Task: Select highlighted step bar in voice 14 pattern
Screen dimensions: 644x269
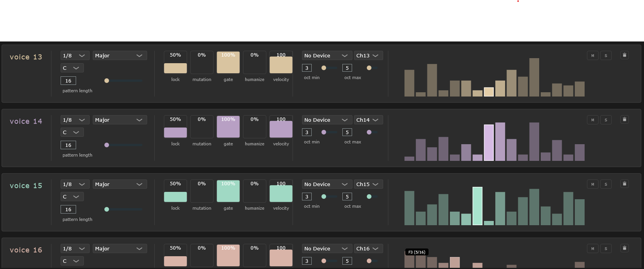Action: point(489,143)
